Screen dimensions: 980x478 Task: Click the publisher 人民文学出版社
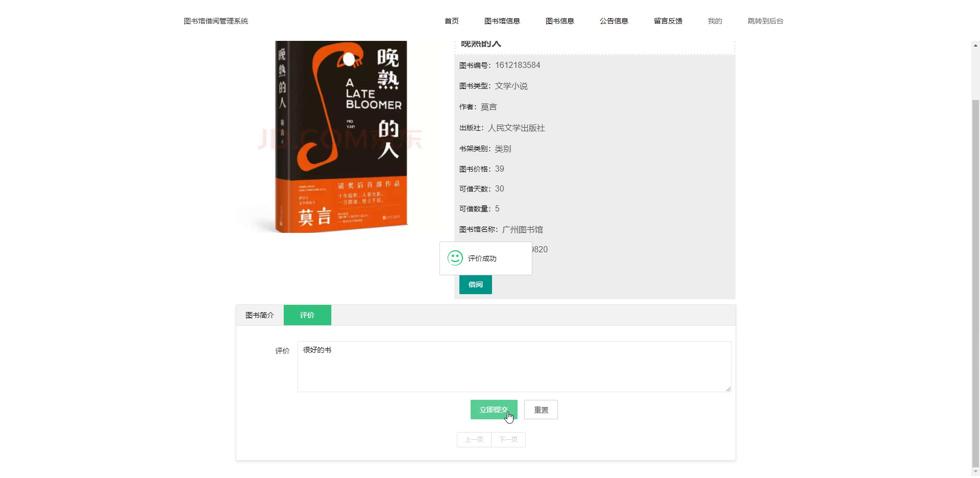click(x=517, y=128)
